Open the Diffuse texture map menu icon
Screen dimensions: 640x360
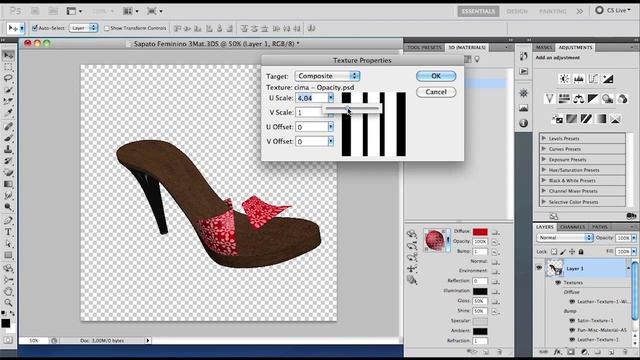(496, 232)
